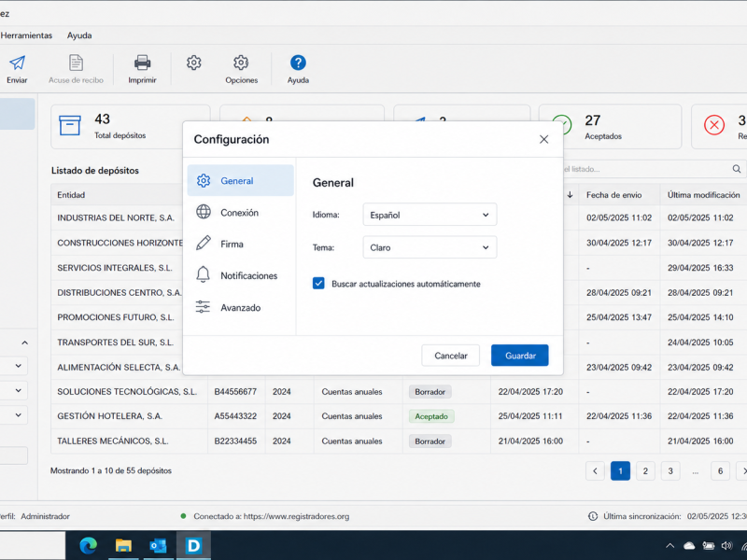This screenshot has width=747, height=560.
Task: Go to page 6 of deposits
Action: [720, 471]
